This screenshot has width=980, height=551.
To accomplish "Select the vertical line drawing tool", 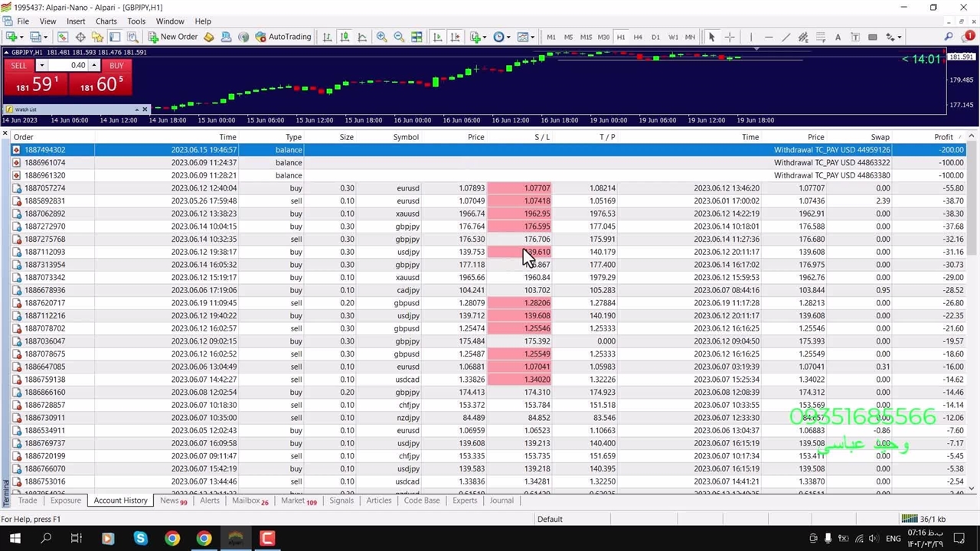I will pyautogui.click(x=751, y=37).
